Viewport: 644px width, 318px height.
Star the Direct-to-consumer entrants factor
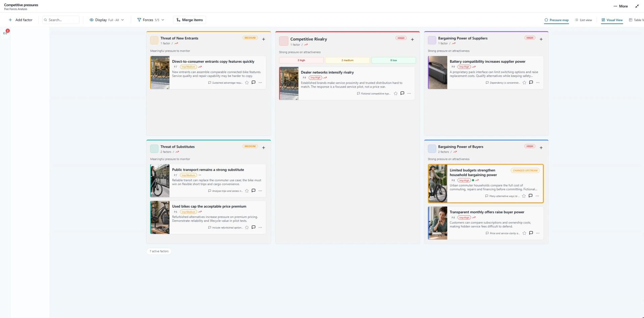pos(247,83)
